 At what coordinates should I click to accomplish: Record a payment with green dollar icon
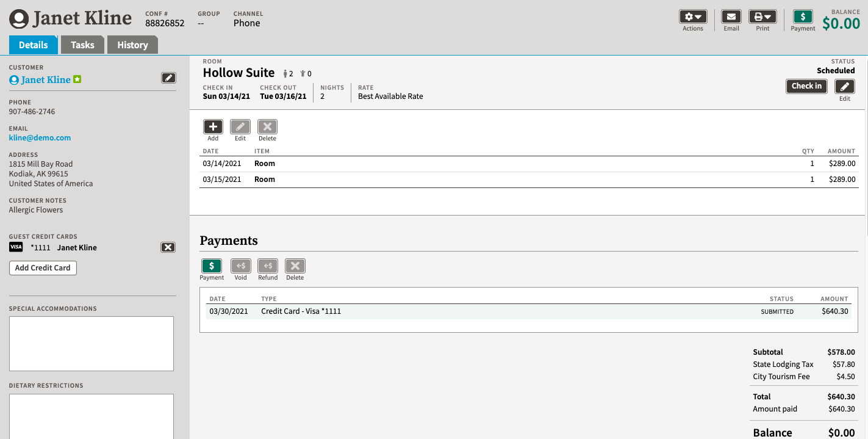[211, 266]
